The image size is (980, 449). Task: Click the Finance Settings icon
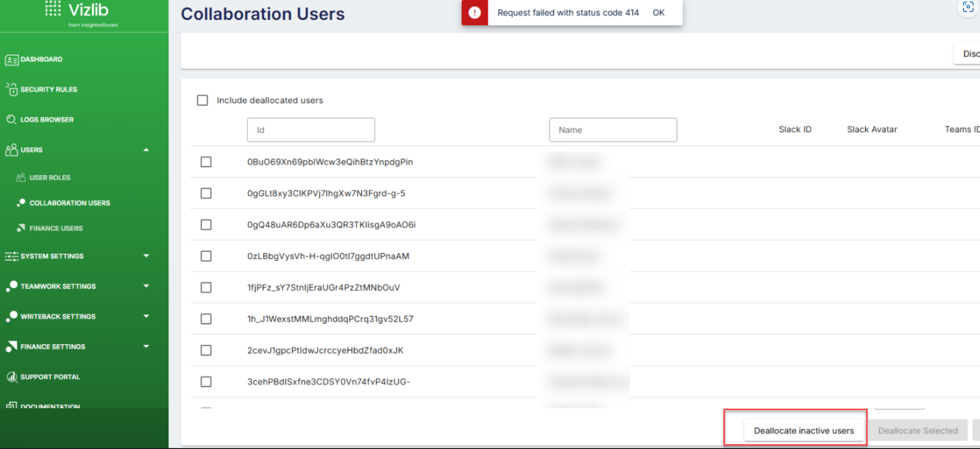[x=12, y=346]
